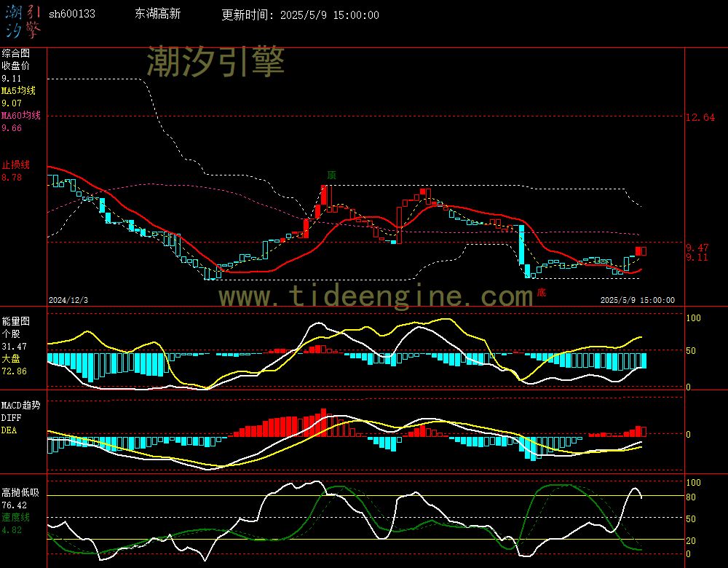
Task: Click the 50 axis label in 能量图
Action: point(692,351)
